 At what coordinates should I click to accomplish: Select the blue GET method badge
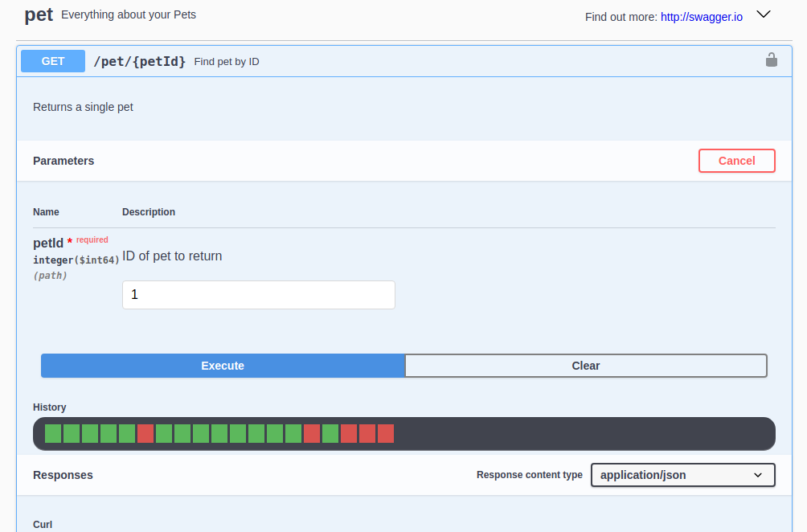pos(52,60)
